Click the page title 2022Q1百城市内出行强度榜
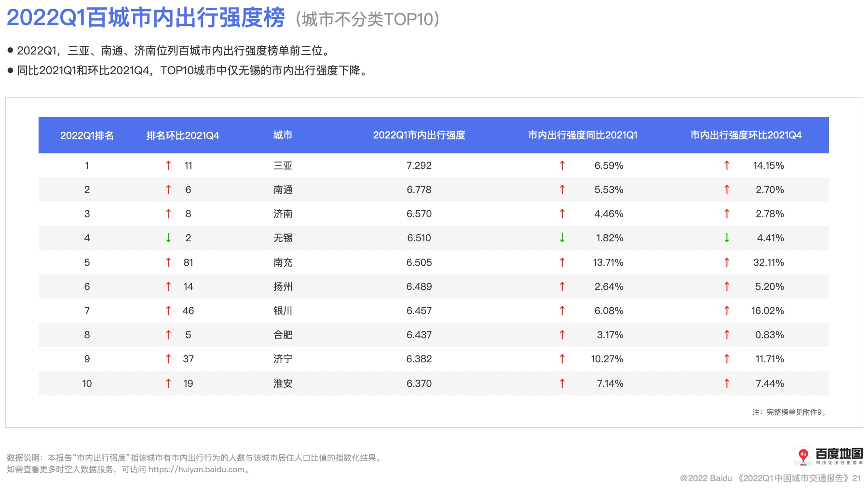Viewport: 868px width, 490px height. click(146, 18)
